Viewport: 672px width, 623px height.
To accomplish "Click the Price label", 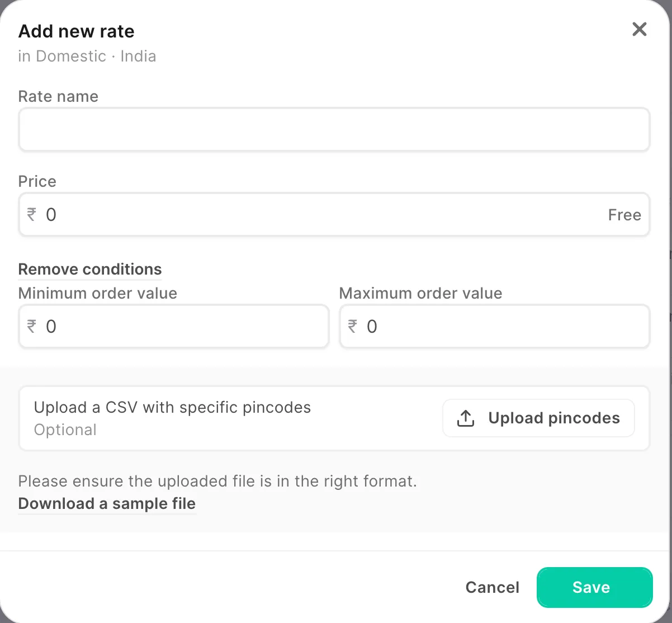I will [x=37, y=181].
